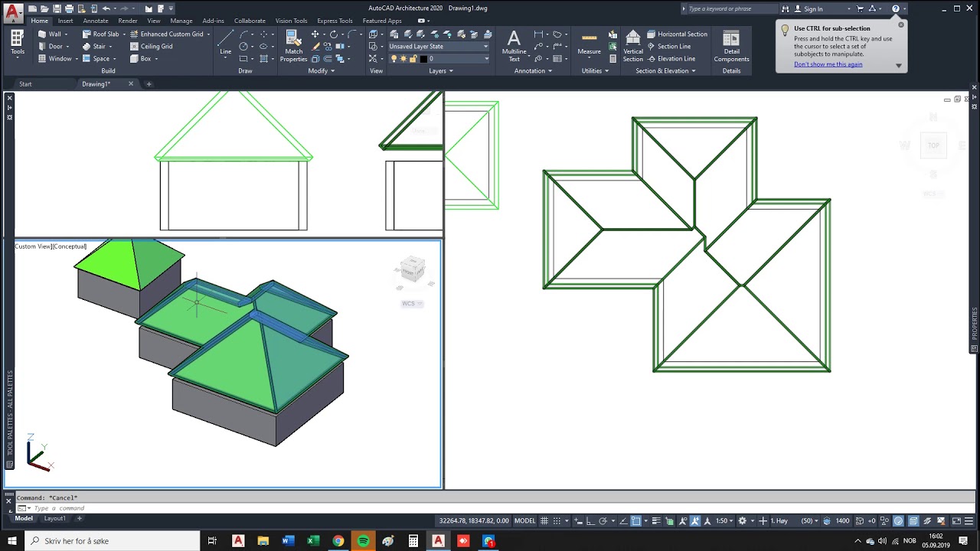Click the Enhanced Custom Grid tool

coord(166,34)
